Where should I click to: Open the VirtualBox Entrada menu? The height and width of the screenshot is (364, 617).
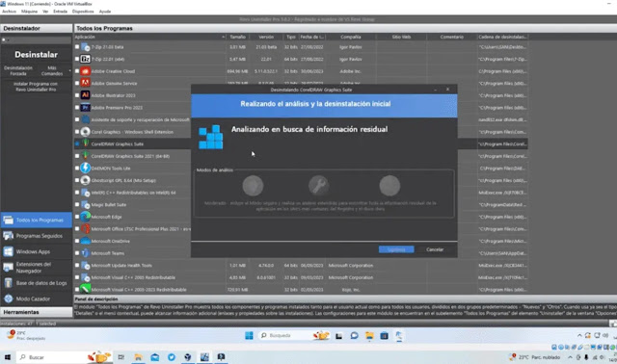coord(60,12)
